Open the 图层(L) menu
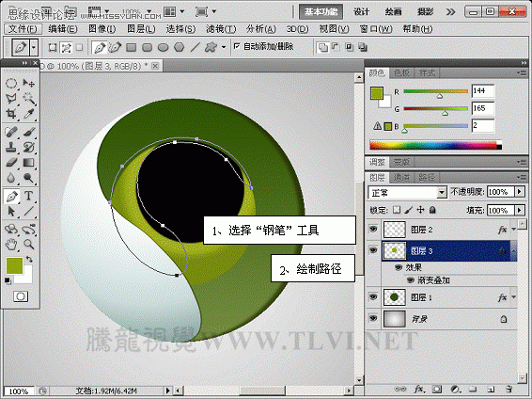The height and width of the screenshot is (399, 532). (141, 29)
